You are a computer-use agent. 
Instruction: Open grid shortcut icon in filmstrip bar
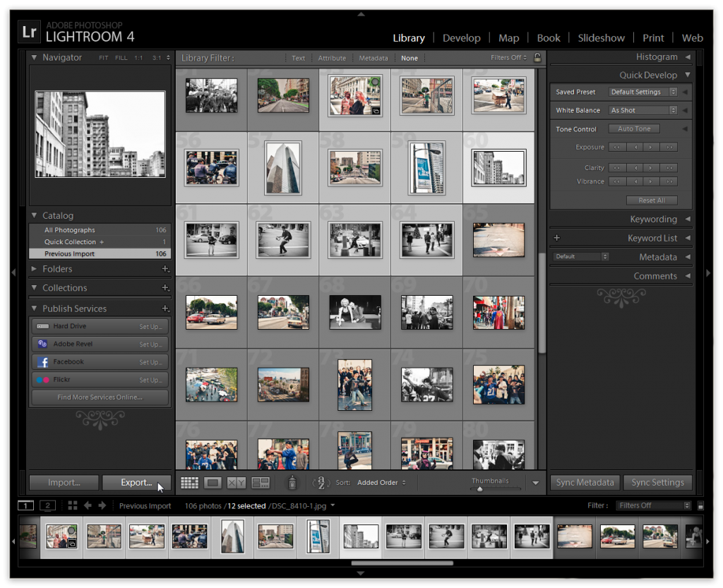coord(73,505)
